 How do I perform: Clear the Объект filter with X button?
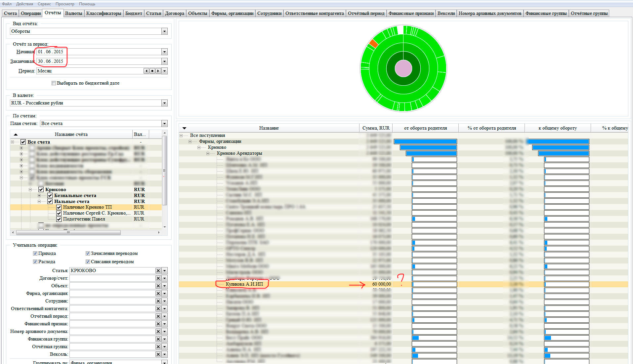[158, 286]
